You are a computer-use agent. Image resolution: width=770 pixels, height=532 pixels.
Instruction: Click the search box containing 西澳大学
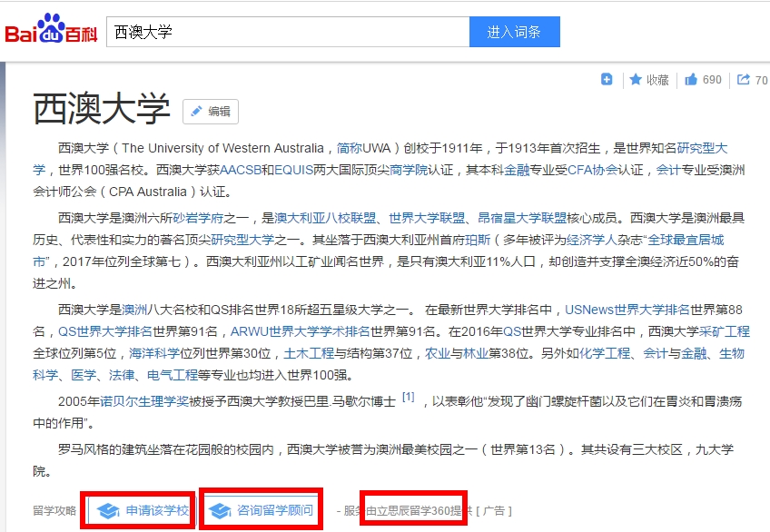coord(288,32)
